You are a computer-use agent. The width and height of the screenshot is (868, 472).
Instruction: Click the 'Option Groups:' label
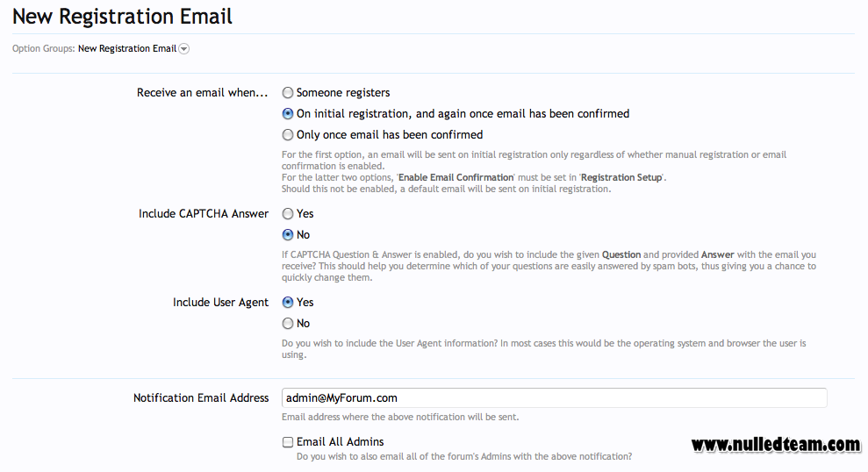click(x=43, y=49)
